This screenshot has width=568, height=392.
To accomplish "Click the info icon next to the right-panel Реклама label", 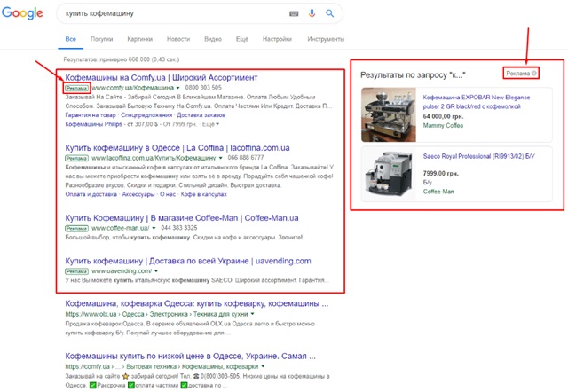I will [534, 73].
